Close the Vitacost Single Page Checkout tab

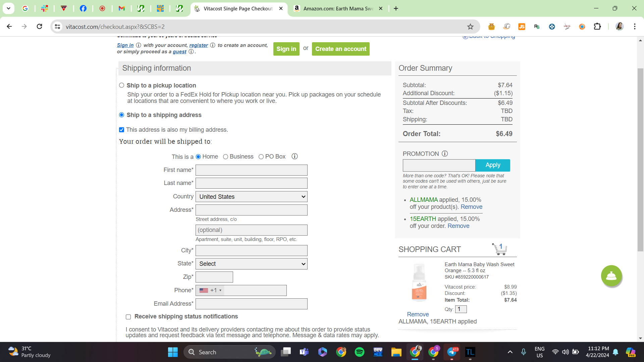pyautogui.click(x=281, y=8)
